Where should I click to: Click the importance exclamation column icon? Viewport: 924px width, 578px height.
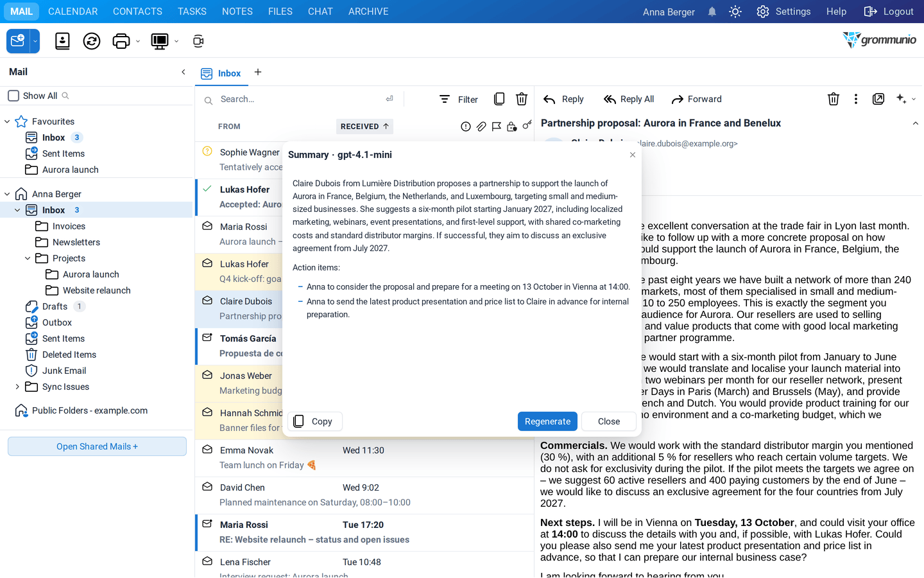[x=466, y=127]
